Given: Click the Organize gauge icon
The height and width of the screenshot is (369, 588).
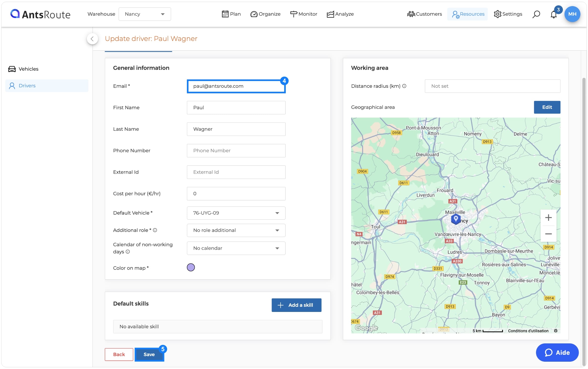Looking at the screenshot, I should pos(254,14).
